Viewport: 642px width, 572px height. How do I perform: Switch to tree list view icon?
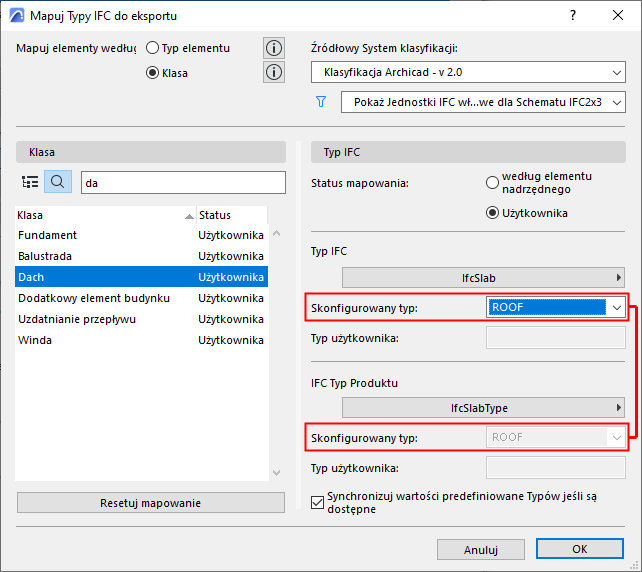(30, 182)
